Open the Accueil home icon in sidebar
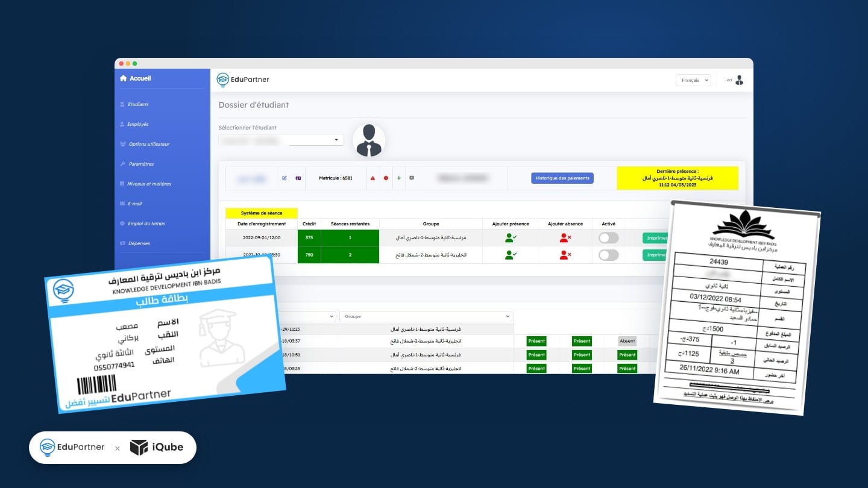This screenshot has width=868, height=488. click(x=124, y=78)
